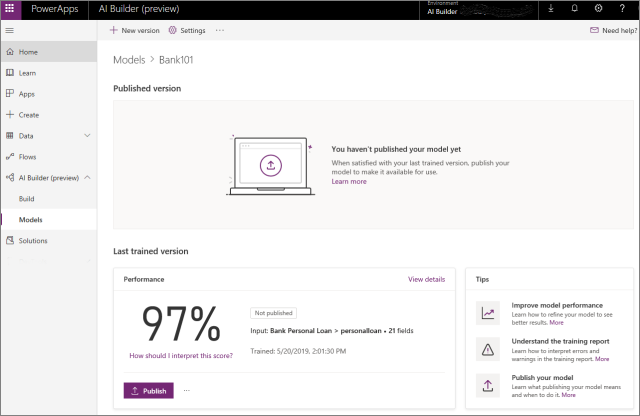
Task: Click the download arrow icon in header
Action: (x=551, y=9)
